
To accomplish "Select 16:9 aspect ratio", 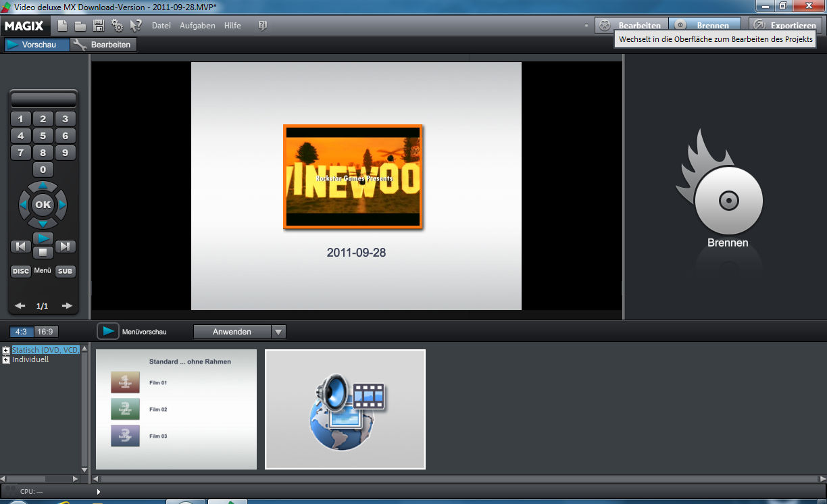I will click(x=45, y=332).
